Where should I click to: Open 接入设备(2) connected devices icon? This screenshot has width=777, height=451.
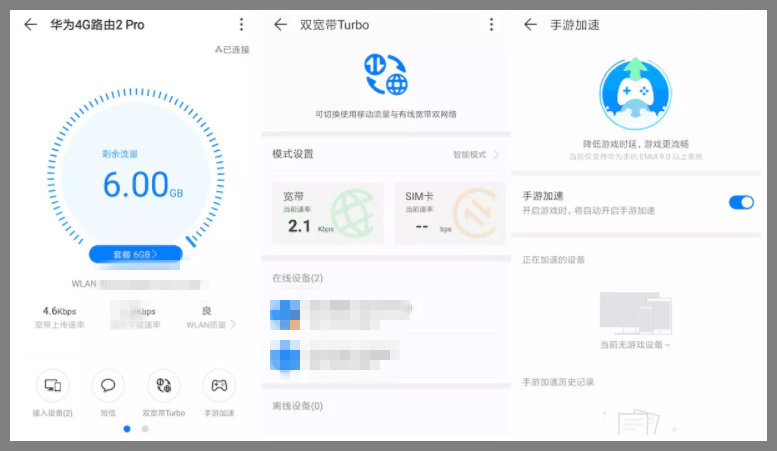click(x=53, y=385)
